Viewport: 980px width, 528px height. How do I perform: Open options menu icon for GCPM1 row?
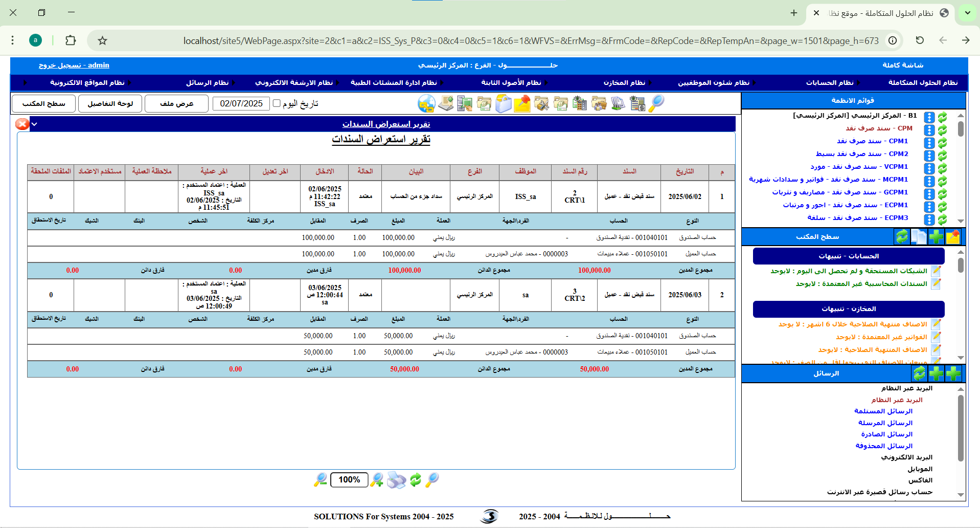coord(929,194)
